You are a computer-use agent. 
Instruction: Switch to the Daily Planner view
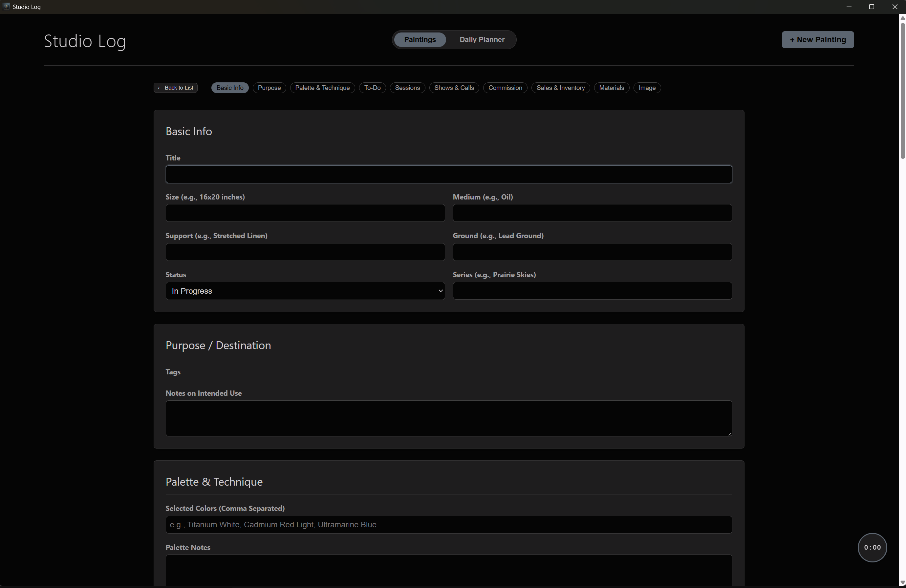tap(482, 40)
